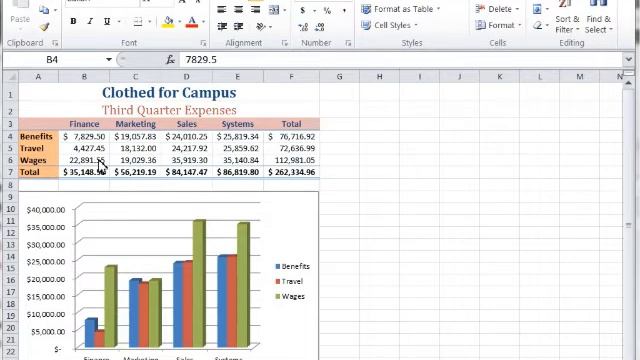Click the Wages legend entry in chart
Image resolution: width=640 pixels, height=360 pixels.
(290, 297)
